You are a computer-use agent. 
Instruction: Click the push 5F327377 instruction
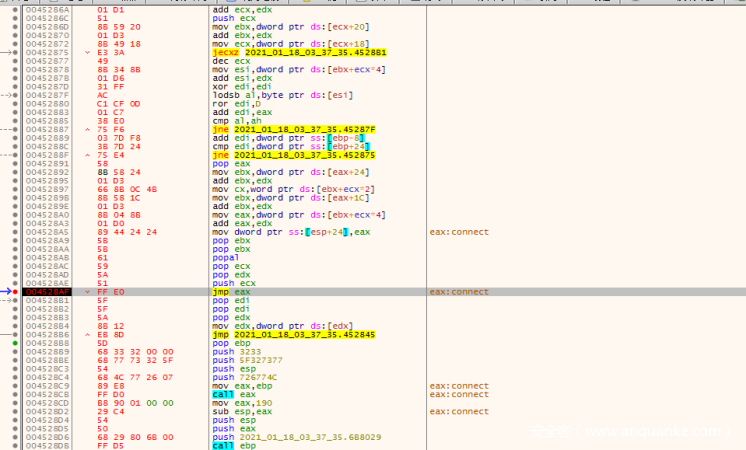[248, 360]
